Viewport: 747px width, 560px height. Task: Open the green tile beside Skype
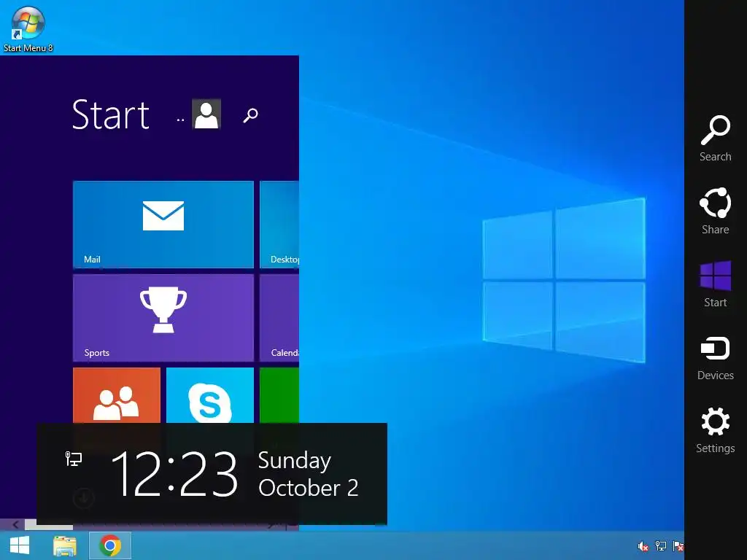pyautogui.click(x=279, y=395)
